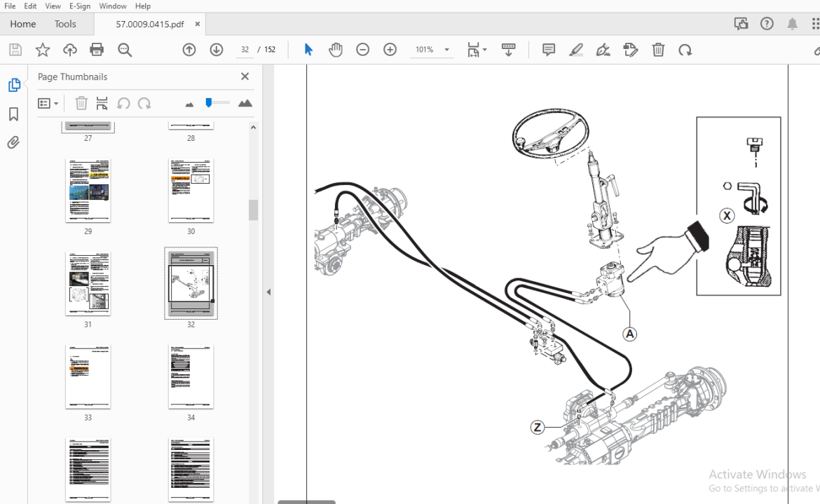Screen dimensions: 820x504
Task: Open the zoom level dropdown
Action: (x=447, y=50)
